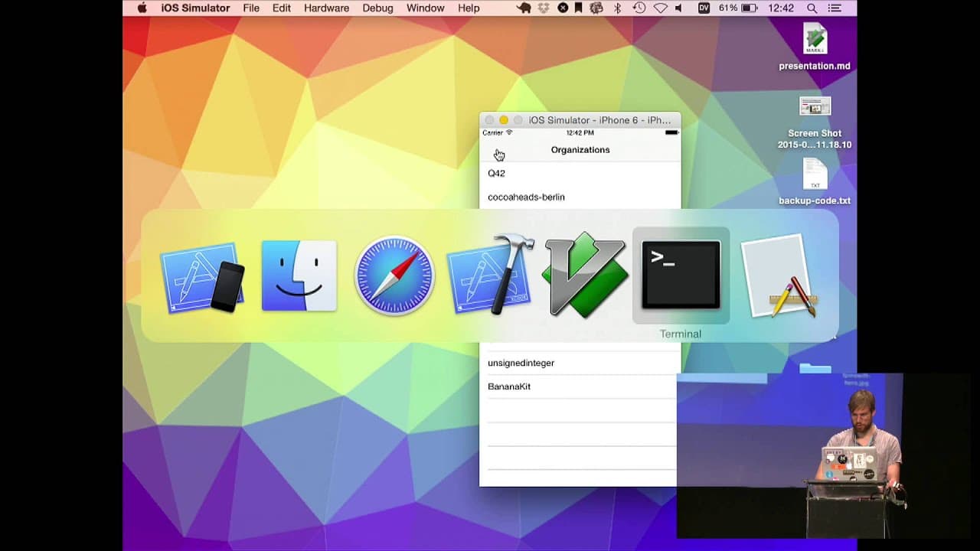Viewport: 980px width, 551px height.
Task: Open the Dropbox menu bar icon
Action: pos(544,8)
